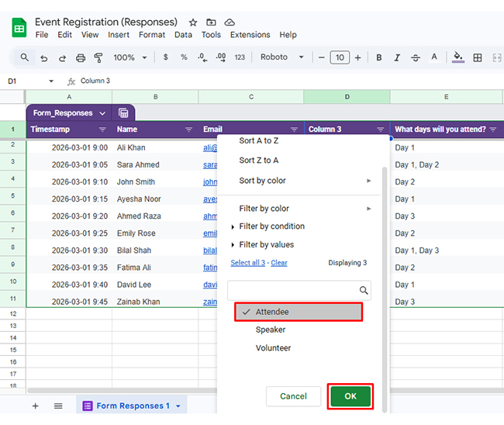
Task: Open the borders tool
Action: (x=478, y=58)
